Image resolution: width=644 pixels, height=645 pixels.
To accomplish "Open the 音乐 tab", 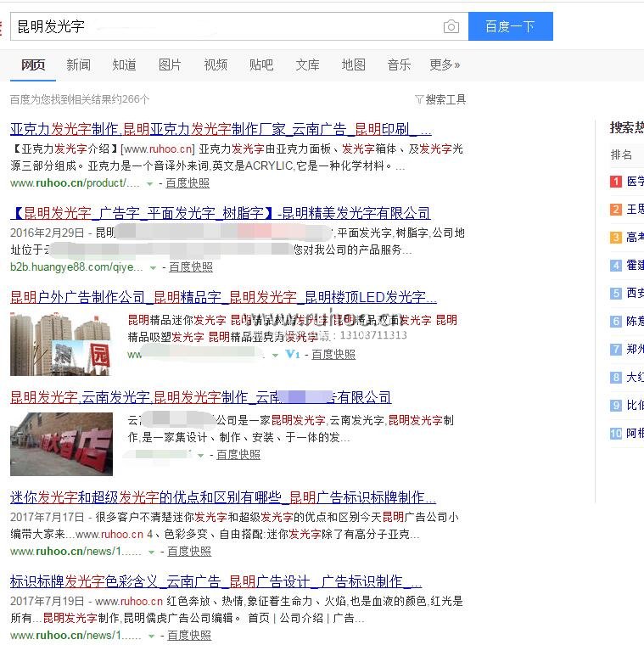I will click(399, 64).
